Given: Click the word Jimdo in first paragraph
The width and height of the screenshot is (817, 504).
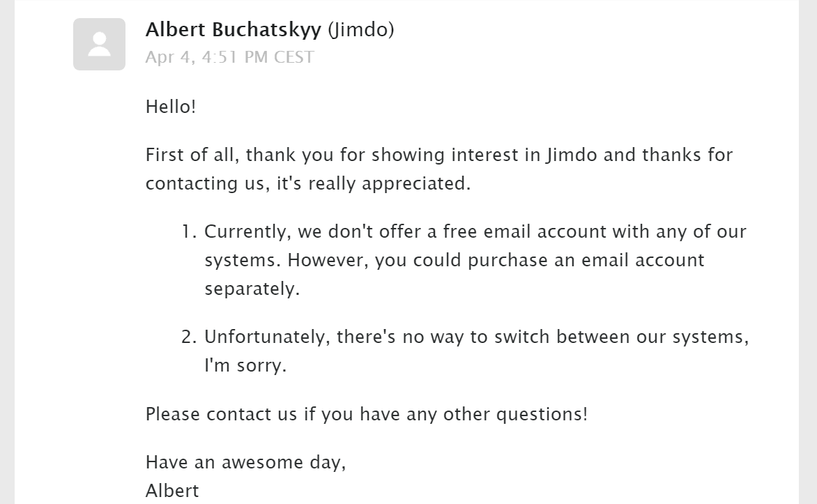Looking at the screenshot, I should (x=571, y=155).
